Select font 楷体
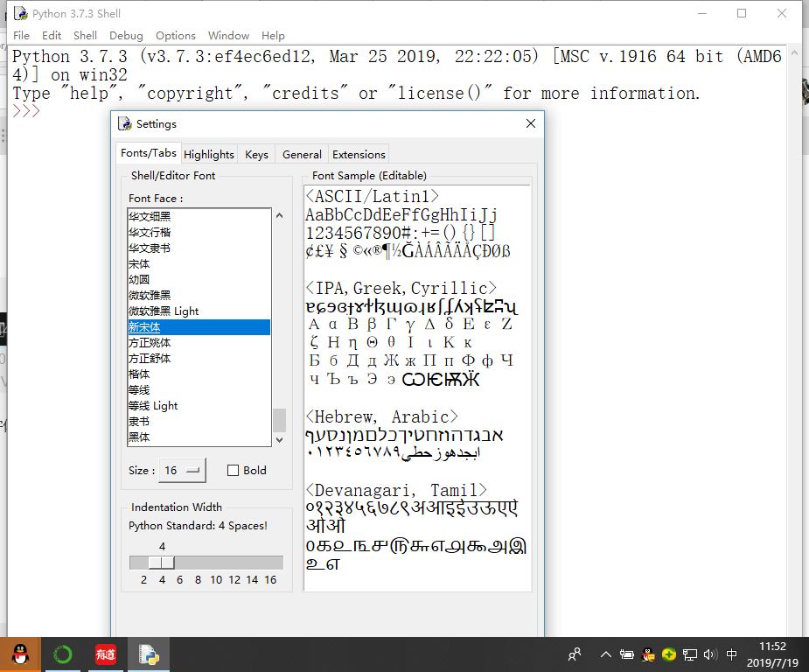This screenshot has width=809, height=672. point(199,374)
